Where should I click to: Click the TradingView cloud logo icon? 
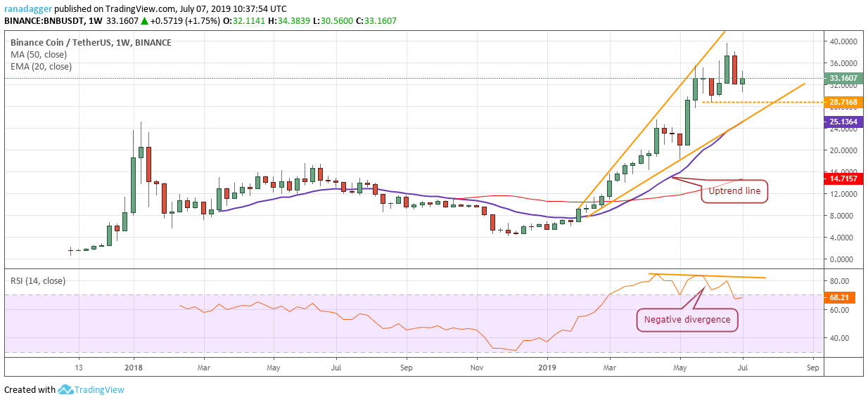coord(66,389)
